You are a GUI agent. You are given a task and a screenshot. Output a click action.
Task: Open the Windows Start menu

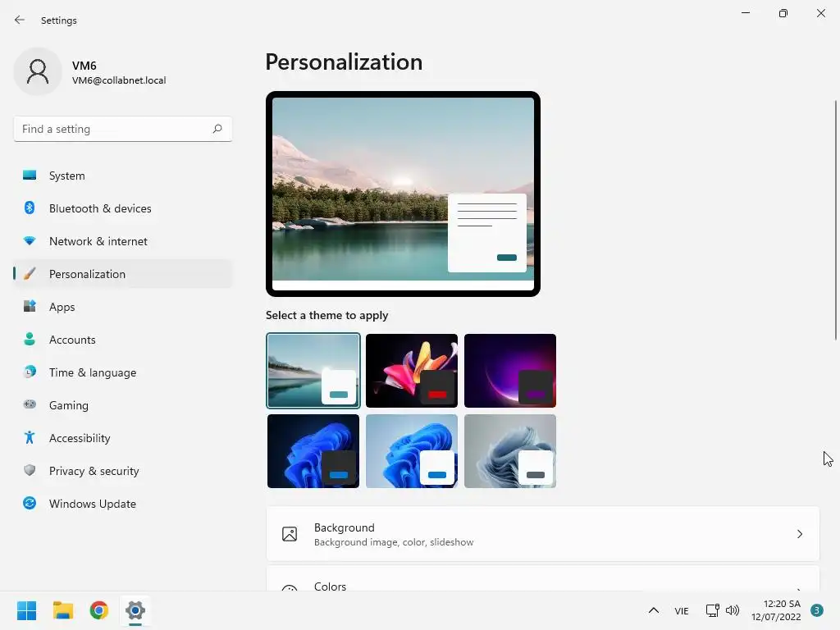[x=27, y=610]
